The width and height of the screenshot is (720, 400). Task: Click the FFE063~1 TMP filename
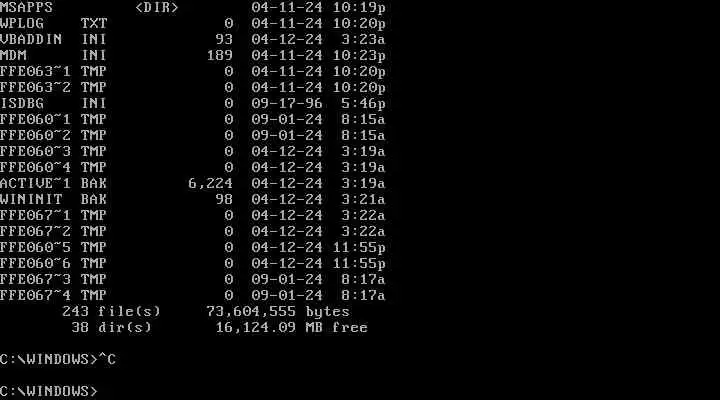tap(53, 72)
